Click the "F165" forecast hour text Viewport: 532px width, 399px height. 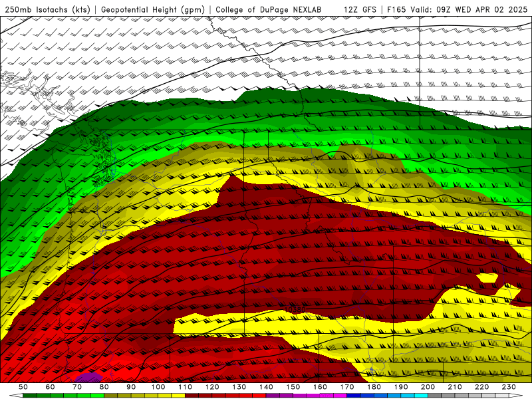(396, 10)
